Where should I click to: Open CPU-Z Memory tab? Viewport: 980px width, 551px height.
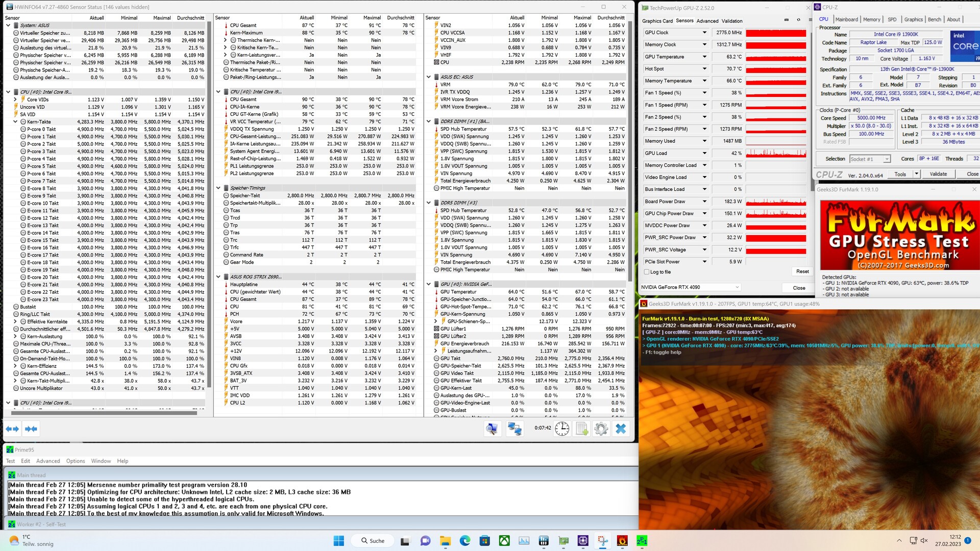click(x=872, y=19)
